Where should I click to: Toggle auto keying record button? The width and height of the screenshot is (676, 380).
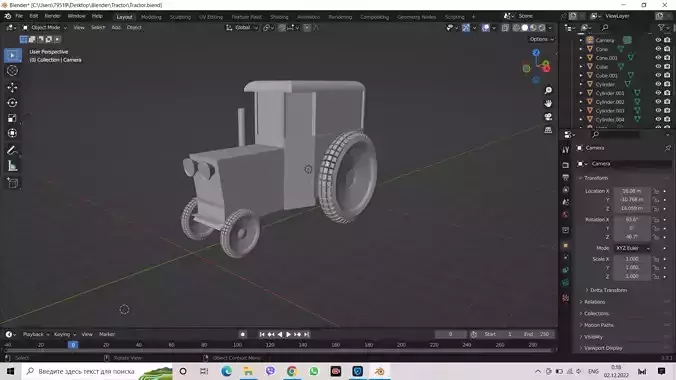243,334
